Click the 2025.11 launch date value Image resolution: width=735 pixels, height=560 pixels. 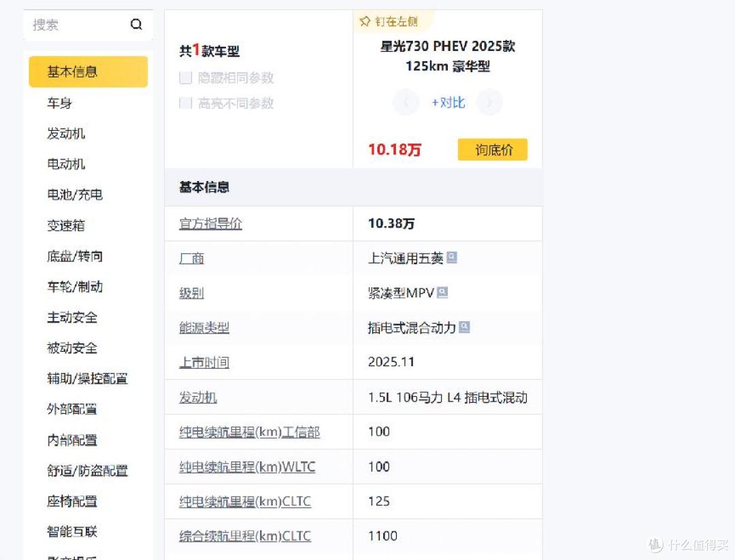pos(391,362)
